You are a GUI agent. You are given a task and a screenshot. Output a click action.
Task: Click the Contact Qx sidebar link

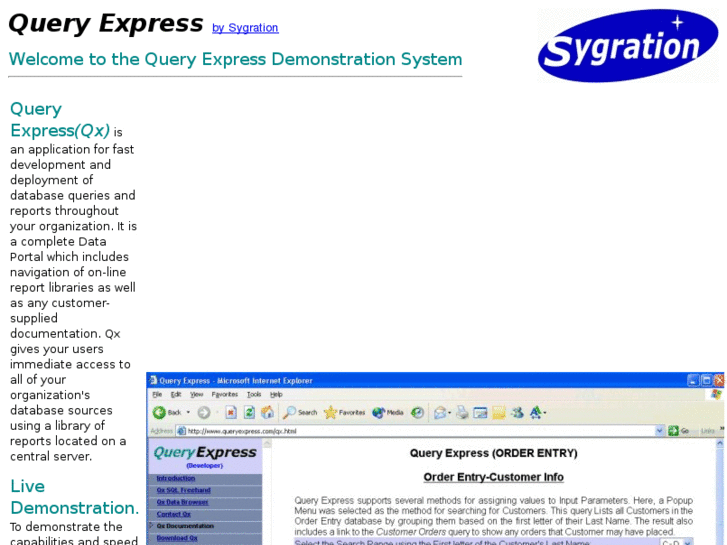173,514
